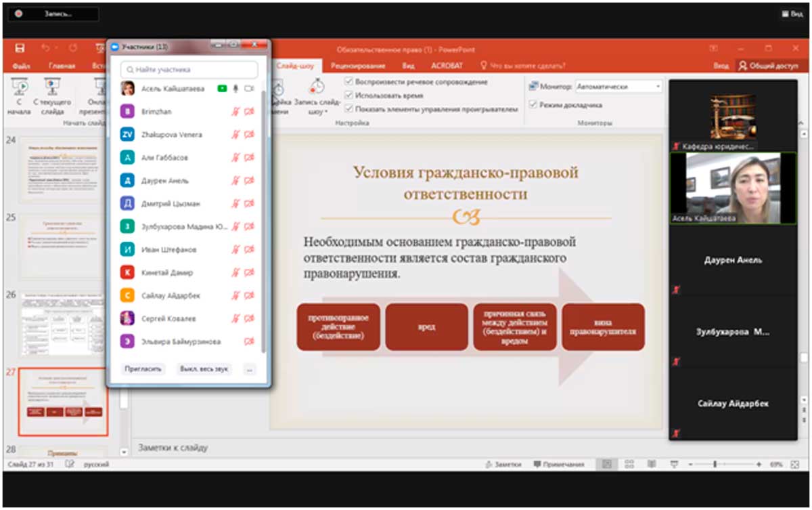Click Выкл. весь звук button
The height and width of the screenshot is (510, 812).
click(204, 369)
